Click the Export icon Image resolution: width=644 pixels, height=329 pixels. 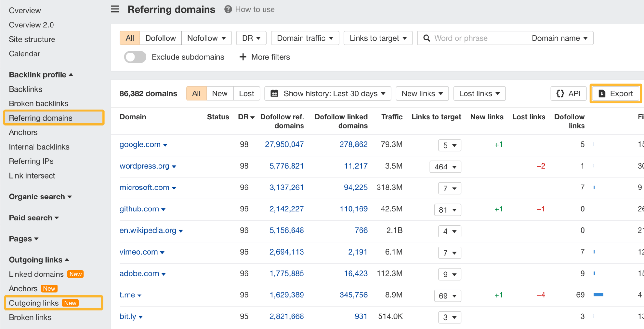pos(601,93)
